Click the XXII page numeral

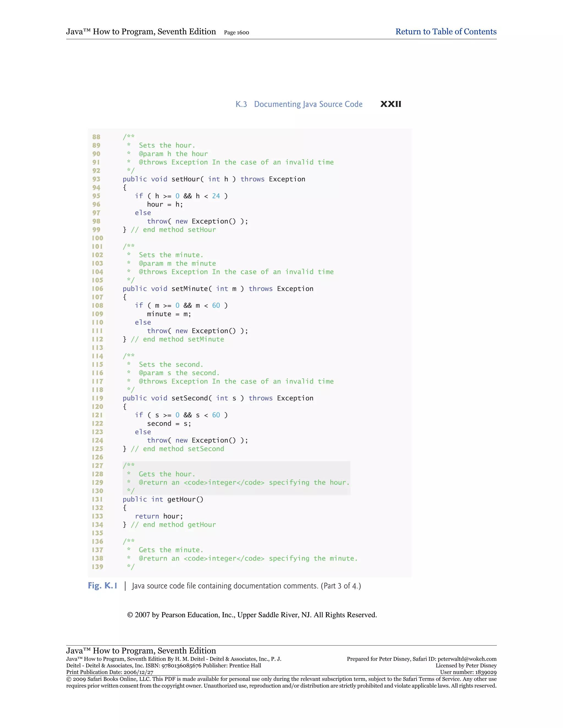391,104
